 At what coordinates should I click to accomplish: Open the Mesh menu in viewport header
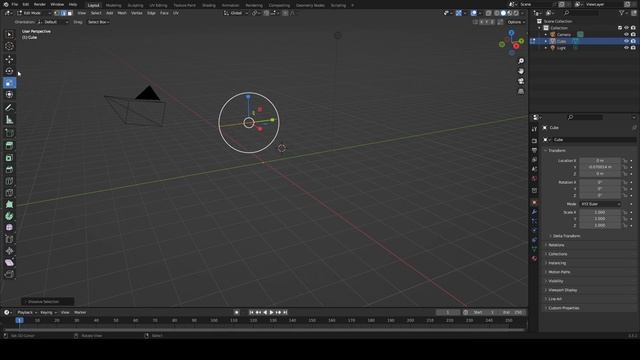tap(122, 13)
